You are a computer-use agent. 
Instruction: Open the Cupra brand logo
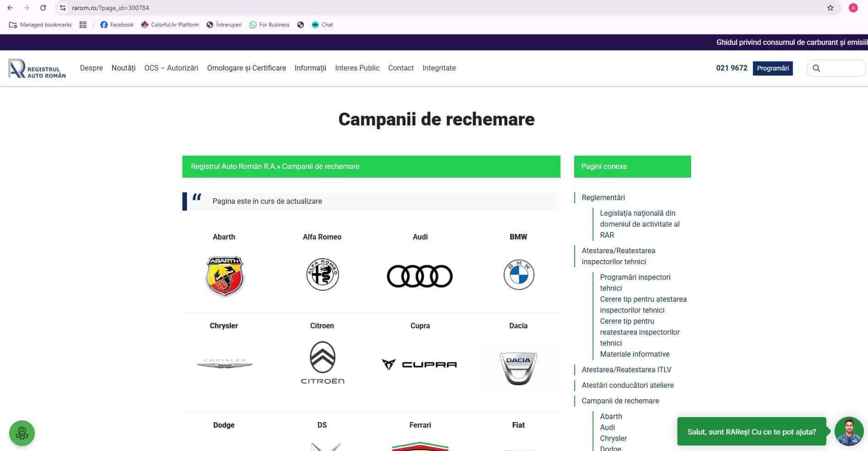(x=420, y=364)
